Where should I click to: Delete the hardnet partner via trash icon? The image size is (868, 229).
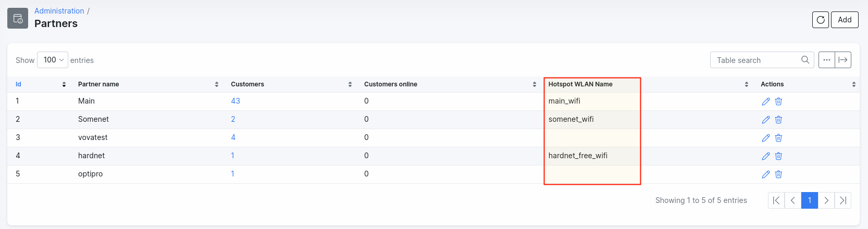click(778, 156)
